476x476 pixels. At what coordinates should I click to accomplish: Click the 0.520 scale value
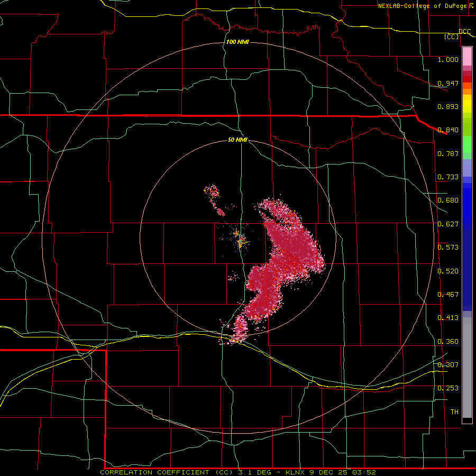(x=448, y=271)
